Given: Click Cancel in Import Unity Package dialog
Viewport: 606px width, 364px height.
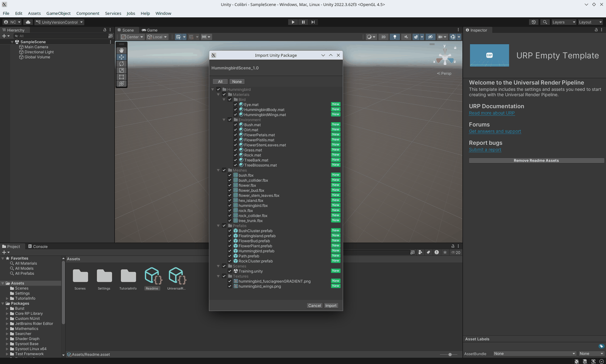Looking at the screenshot, I should 314,306.
